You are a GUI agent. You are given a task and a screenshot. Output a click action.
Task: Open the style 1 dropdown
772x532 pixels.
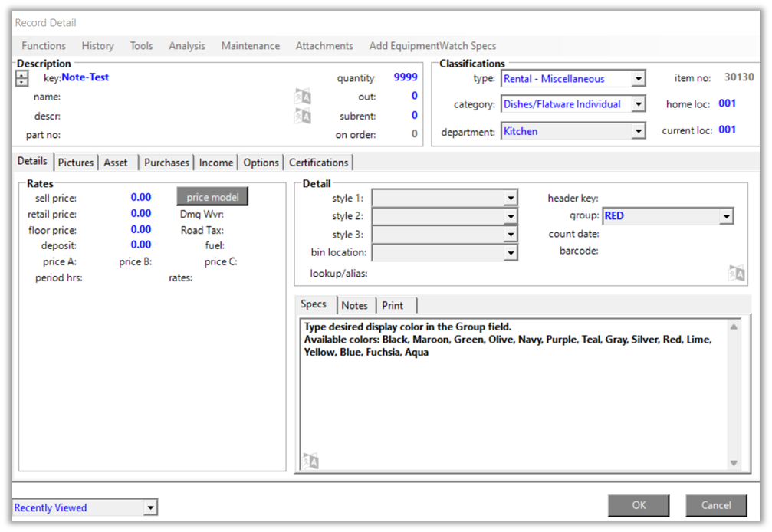click(511, 199)
